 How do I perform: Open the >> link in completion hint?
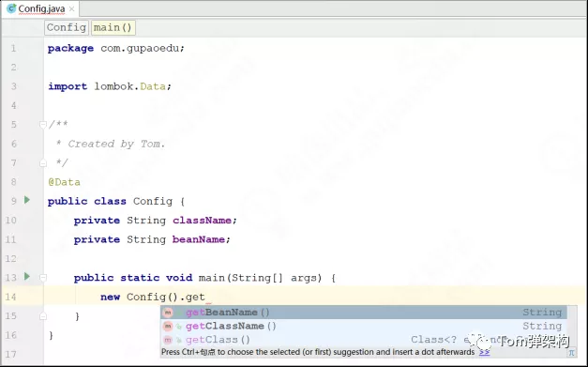[x=484, y=352]
